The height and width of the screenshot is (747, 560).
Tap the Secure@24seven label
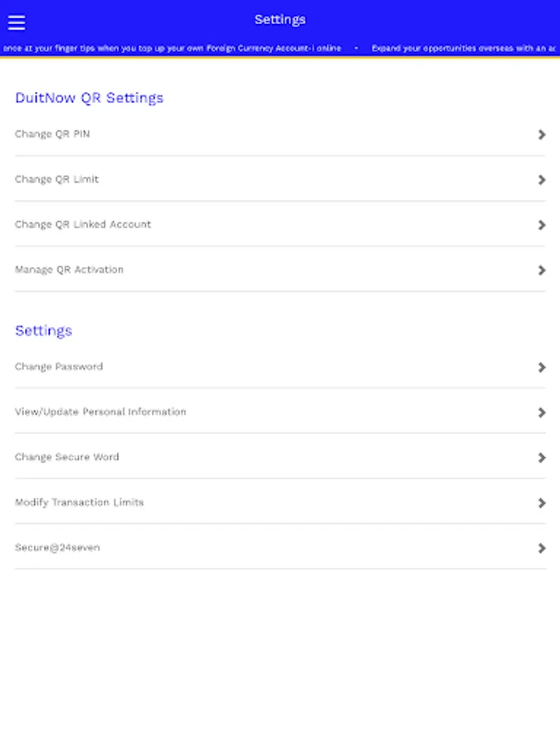[x=57, y=548]
